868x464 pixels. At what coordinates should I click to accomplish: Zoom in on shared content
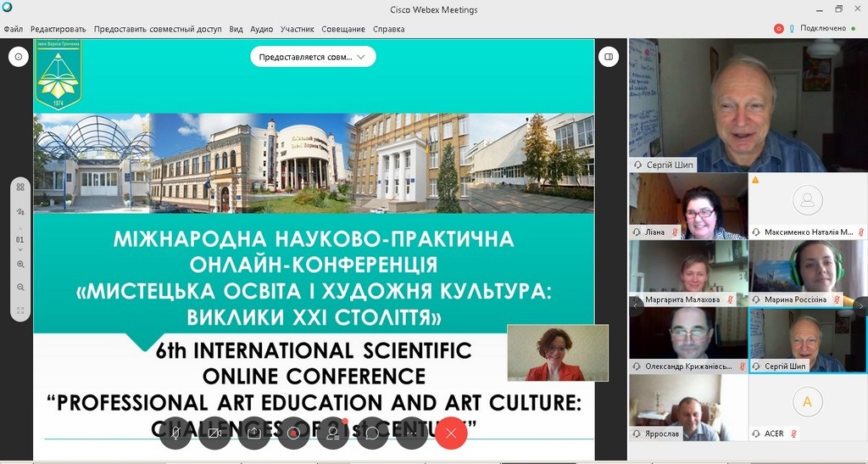[20, 265]
